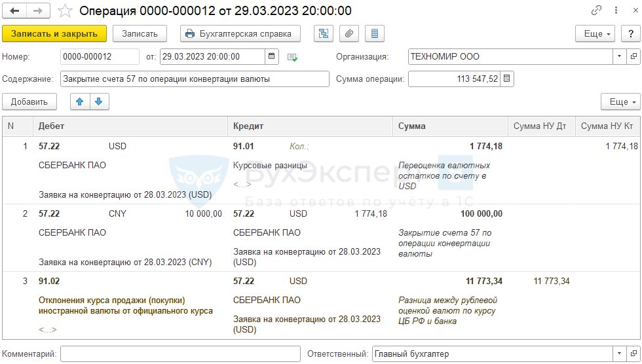Expand the Организация dropdown list
This screenshot has width=642, height=364.
point(619,56)
